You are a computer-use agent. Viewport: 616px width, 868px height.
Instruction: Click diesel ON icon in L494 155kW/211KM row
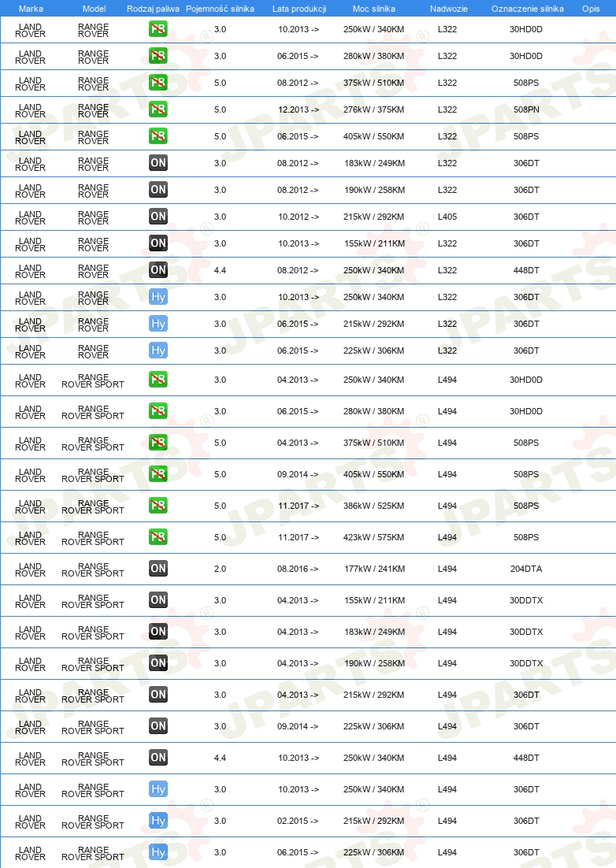[158, 600]
